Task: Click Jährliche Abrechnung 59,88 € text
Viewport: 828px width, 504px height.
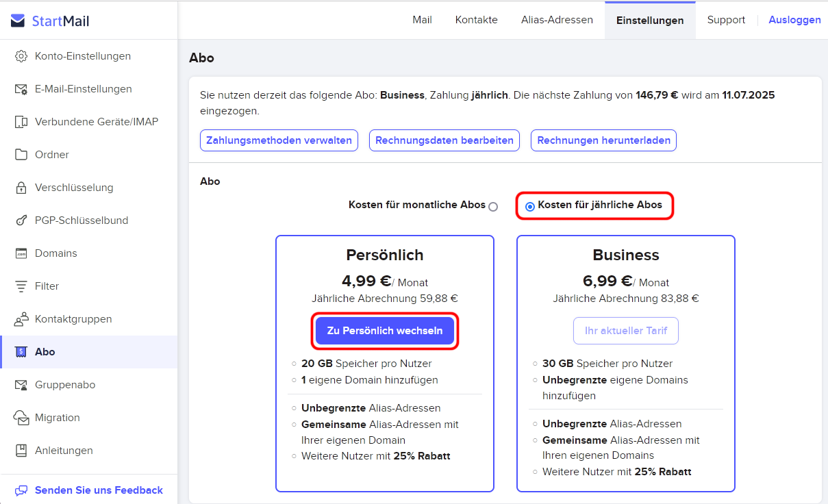Action: tap(385, 299)
